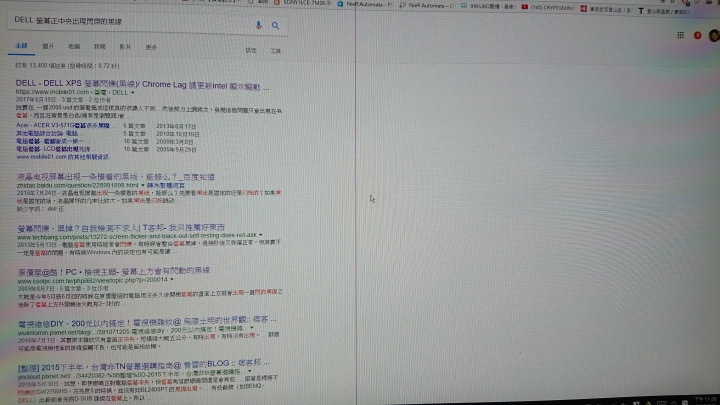
Task: Switch to the 新聞 (News) tab
Action: (100, 46)
